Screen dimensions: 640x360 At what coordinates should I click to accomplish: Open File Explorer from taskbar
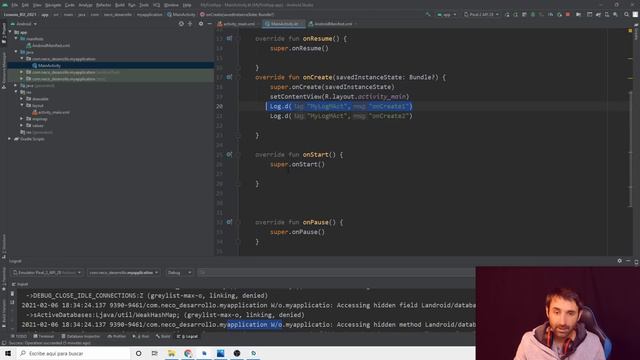click(171, 353)
